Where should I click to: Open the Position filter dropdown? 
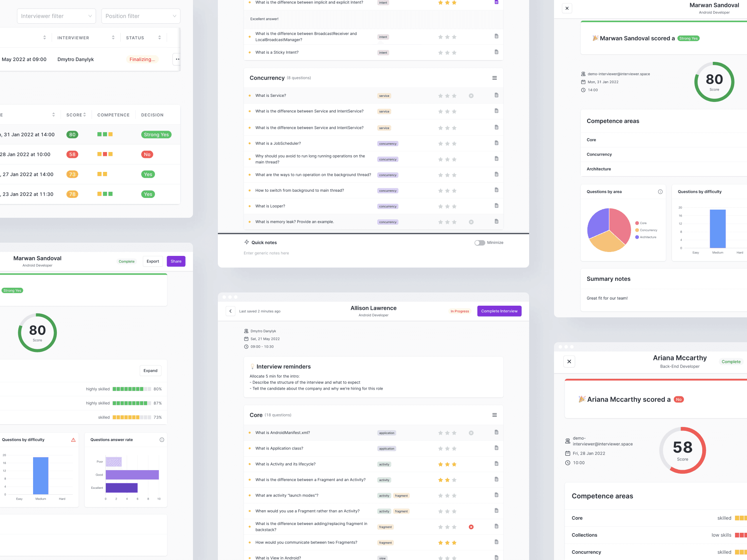(140, 16)
